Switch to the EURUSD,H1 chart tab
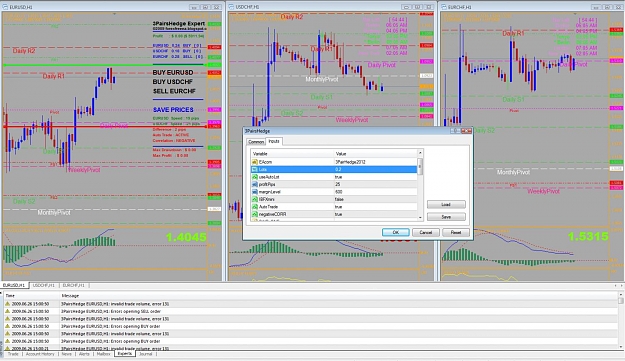The height and width of the screenshot is (361, 625). pyautogui.click(x=14, y=285)
